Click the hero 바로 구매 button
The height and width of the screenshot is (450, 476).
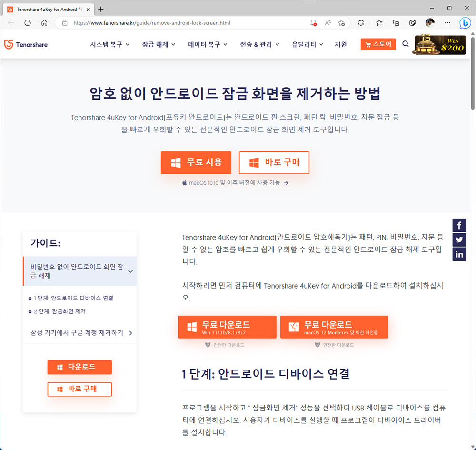pyautogui.click(x=274, y=163)
